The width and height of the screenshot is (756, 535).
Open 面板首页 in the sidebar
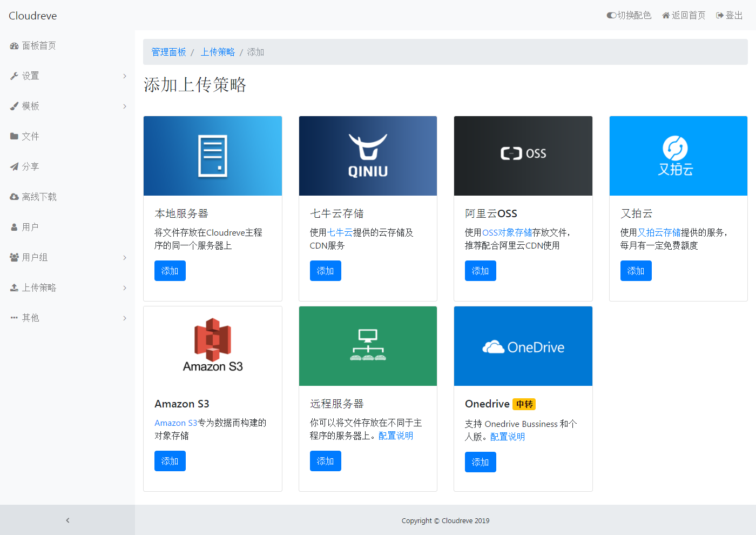[x=67, y=46]
